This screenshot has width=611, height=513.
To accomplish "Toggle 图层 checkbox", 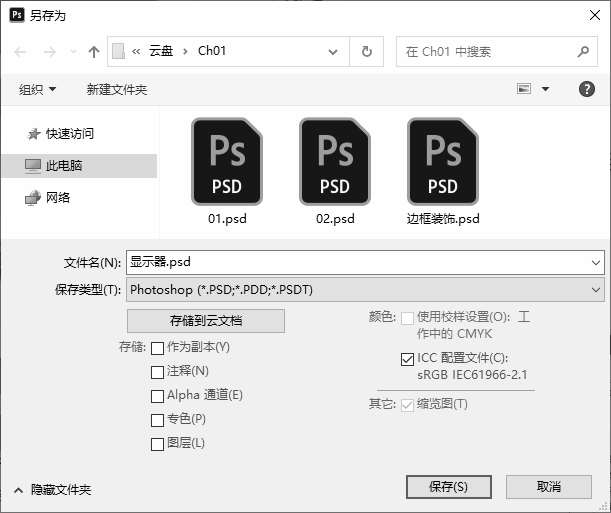I will 157,444.
